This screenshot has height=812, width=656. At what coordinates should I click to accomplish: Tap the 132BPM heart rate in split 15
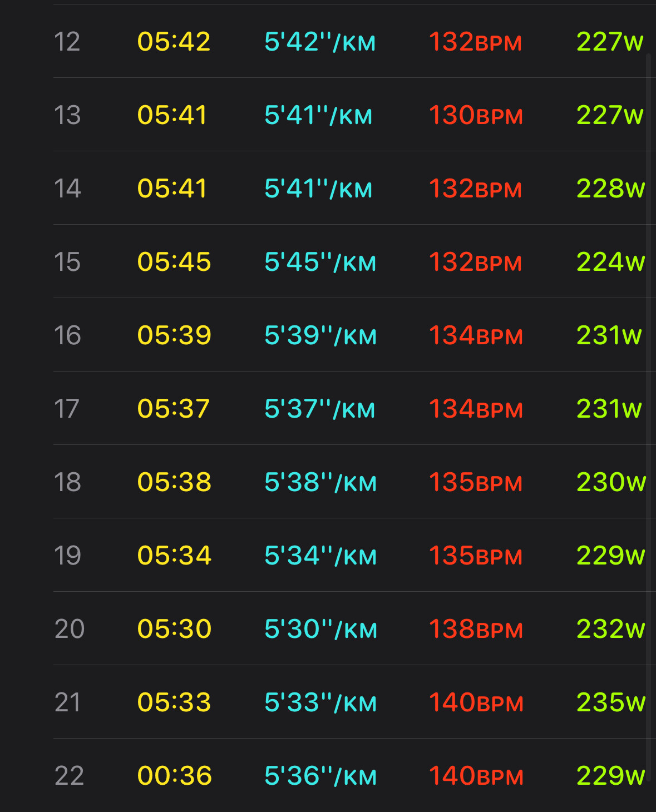pyautogui.click(x=475, y=262)
